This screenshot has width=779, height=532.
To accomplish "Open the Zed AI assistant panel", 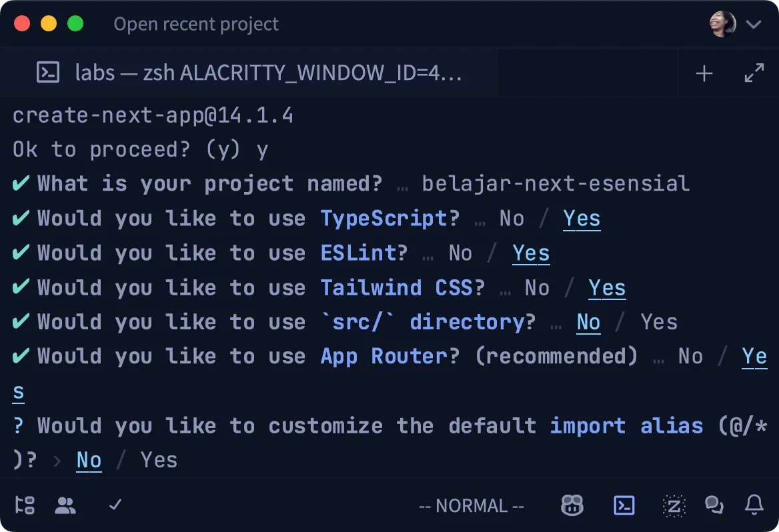I will [673, 505].
